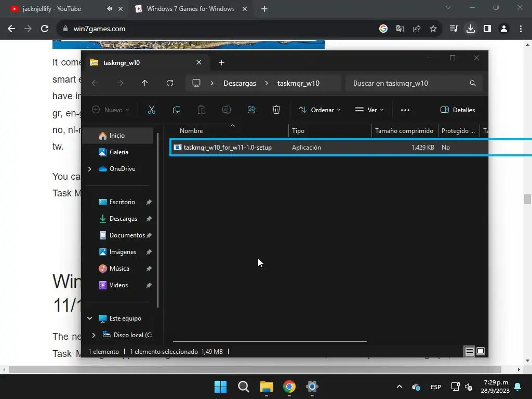Toggle the Detalles pane button
Screen dimensions: 532x399
pos(457,110)
